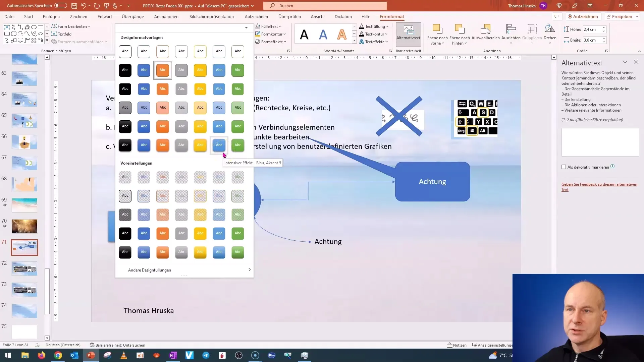Insert a Textfeld text box

[61, 34]
